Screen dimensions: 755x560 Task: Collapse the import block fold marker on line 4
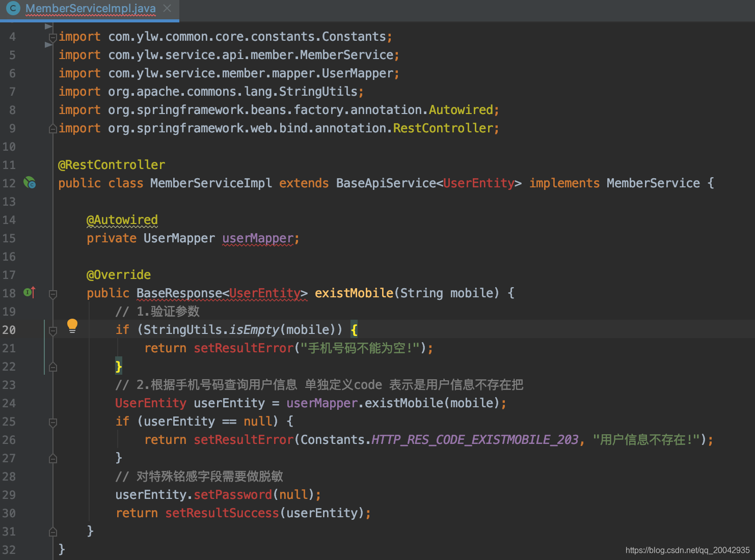point(52,38)
